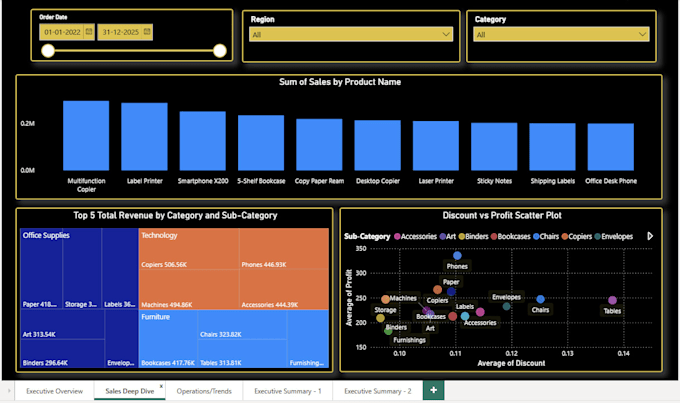This screenshot has width=680, height=403.
Task: Click the left handle of date slider
Action: tap(48, 51)
